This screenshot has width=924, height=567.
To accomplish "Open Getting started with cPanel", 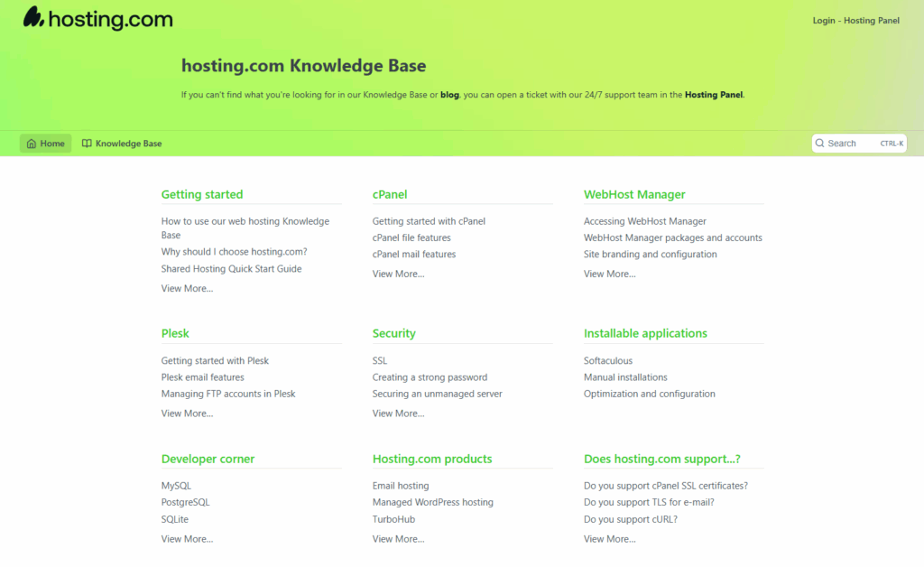I will pyautogui.click(x=429, y=221).
